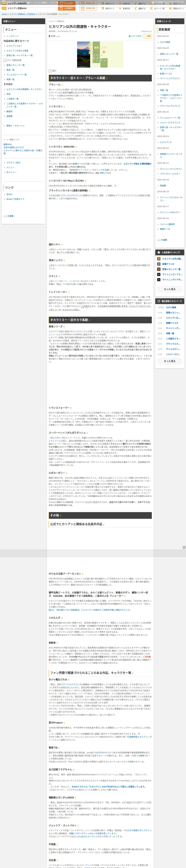Click atwiki breadcrumb link
186x868 pixels.
(x=4, y=14)
